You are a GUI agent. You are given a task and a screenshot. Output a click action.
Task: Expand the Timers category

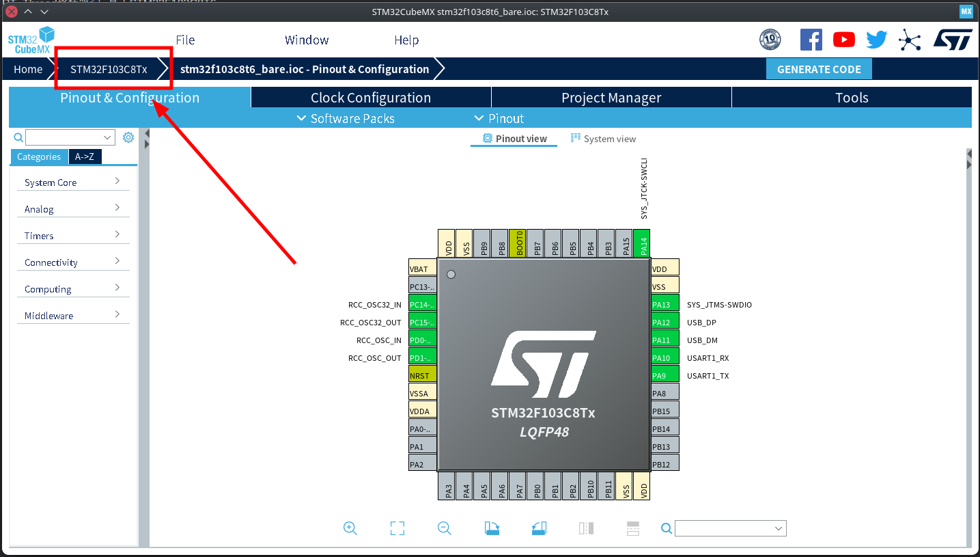72,235
